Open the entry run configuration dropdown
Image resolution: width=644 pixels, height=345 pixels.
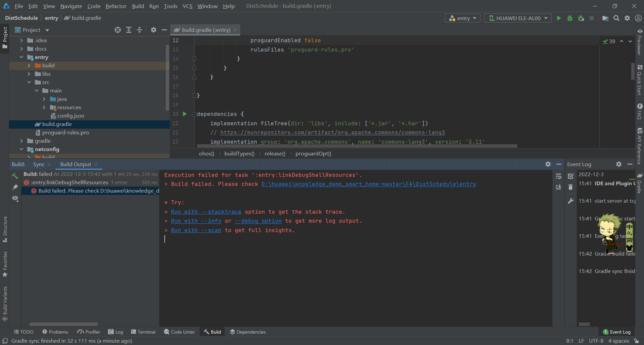(462, 18)
